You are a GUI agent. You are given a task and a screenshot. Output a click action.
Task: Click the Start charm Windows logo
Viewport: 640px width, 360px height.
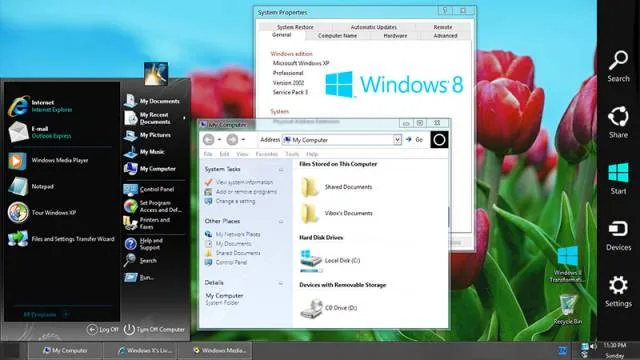tap(618, 172)
